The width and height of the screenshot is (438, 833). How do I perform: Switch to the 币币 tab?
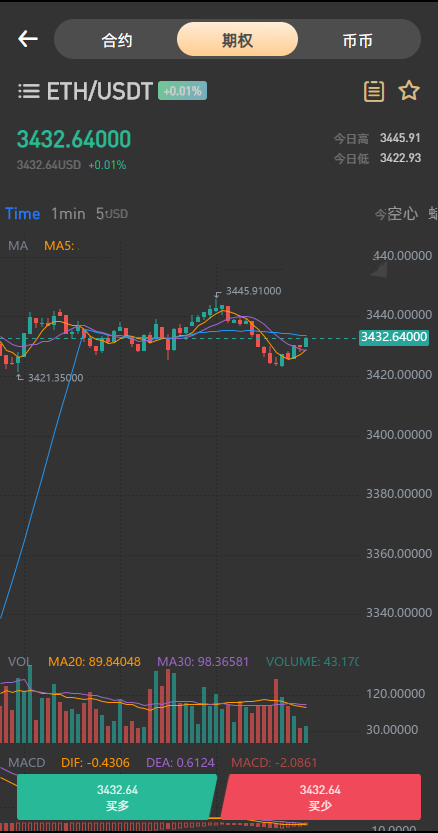tap(358, 40)
